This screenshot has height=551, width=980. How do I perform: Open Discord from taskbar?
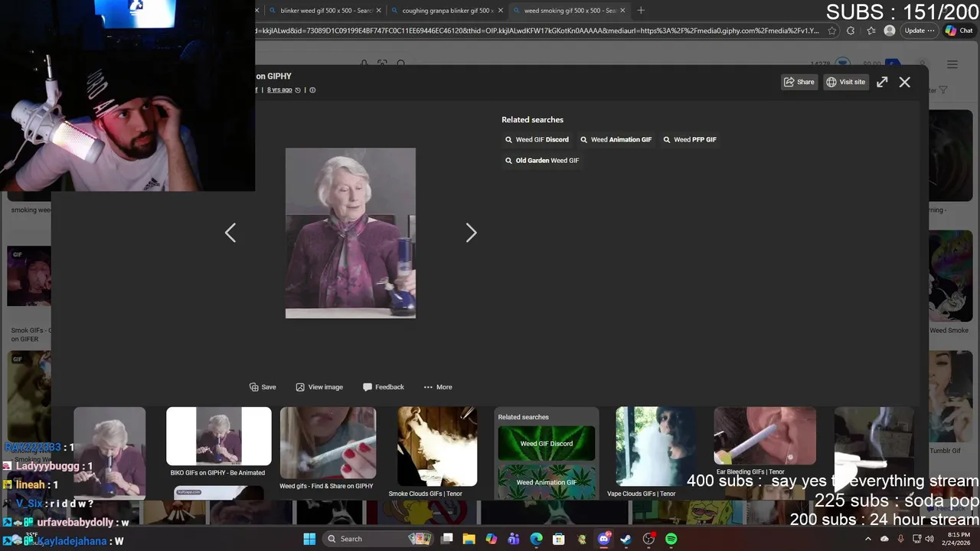(604, 539)
